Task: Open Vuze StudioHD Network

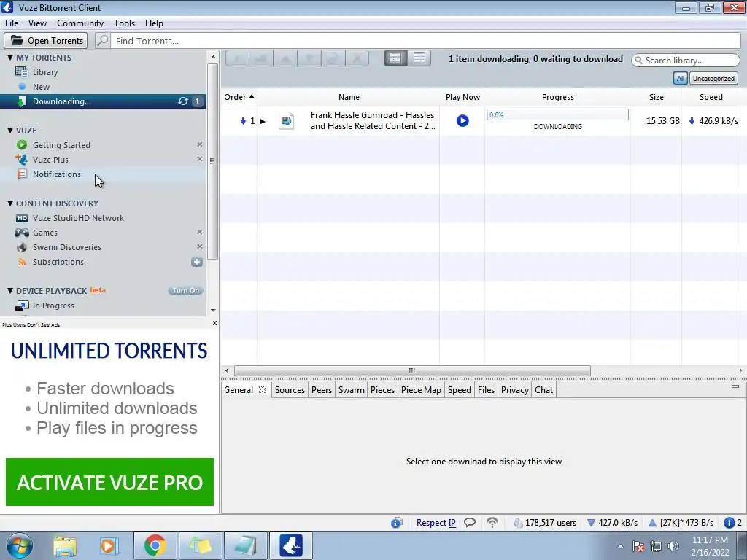Action: tap(78, 218)
